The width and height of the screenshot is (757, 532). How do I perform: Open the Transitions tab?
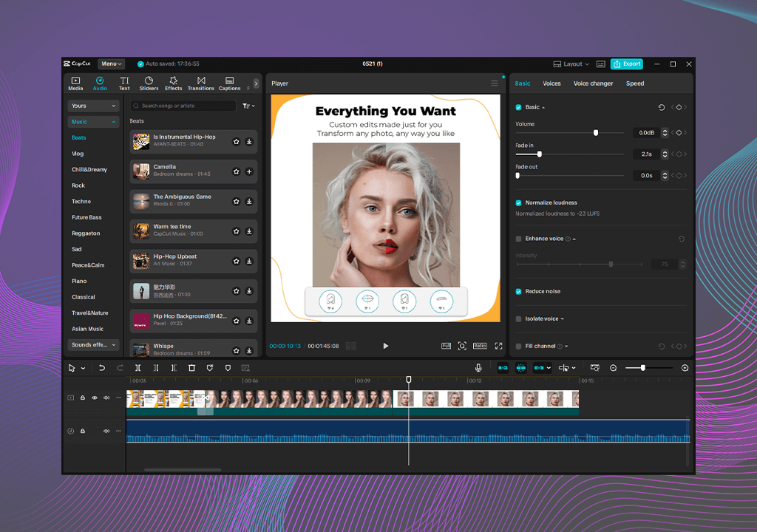pyautogui.click(x=201, y=83)
